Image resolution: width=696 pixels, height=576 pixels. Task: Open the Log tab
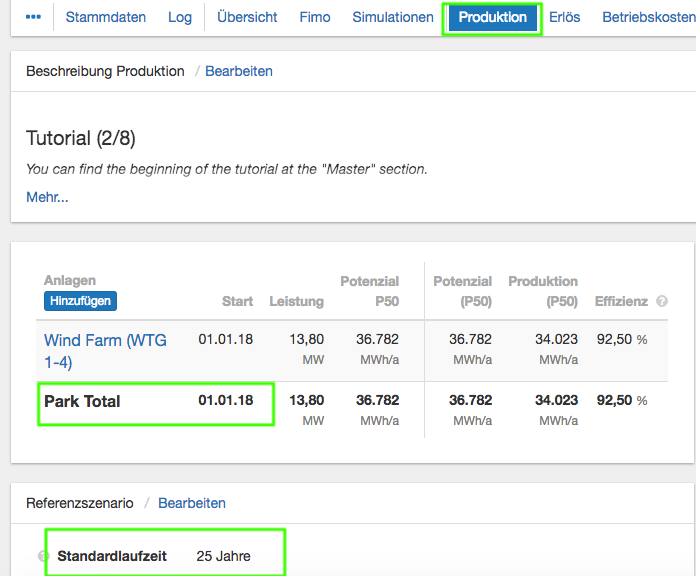[x=180, y=17]
